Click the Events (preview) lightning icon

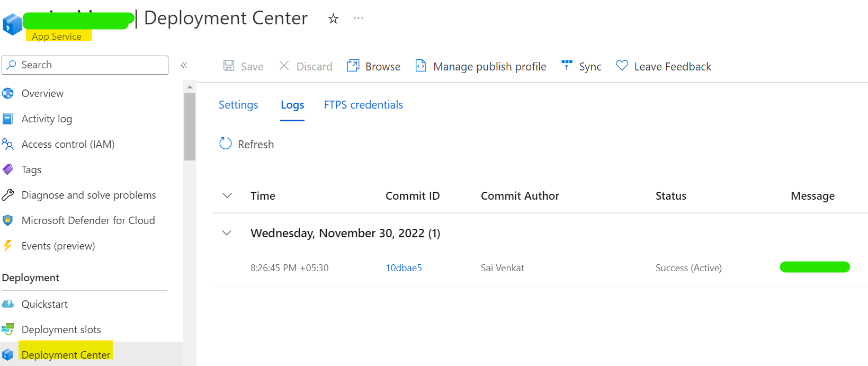click(8, 246)
